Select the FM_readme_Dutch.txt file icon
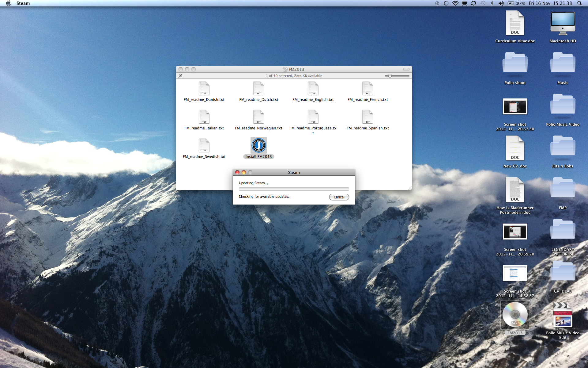Viewport: 588px width, 368px height. click(x=258, y=88)
